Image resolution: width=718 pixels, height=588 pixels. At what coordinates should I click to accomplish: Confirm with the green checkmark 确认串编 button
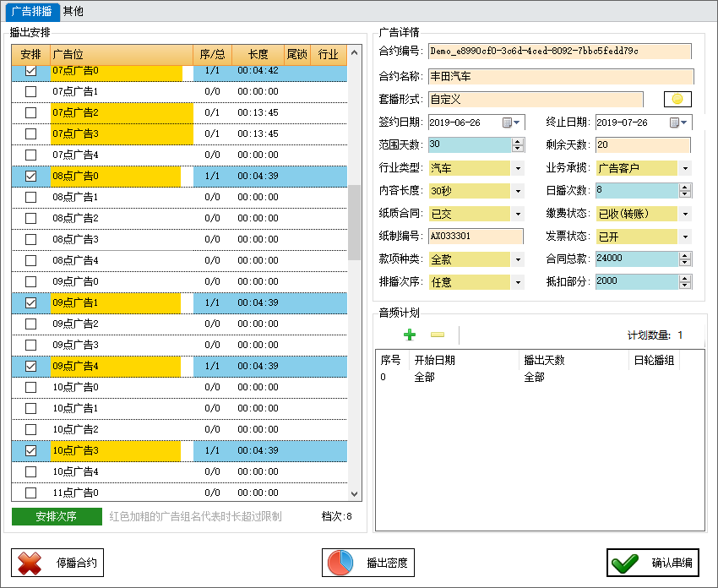(652, 563)
